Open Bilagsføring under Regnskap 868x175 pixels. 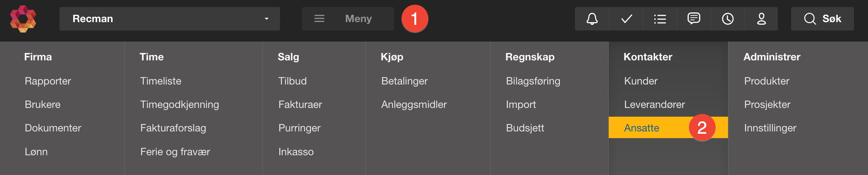point(533,81)
